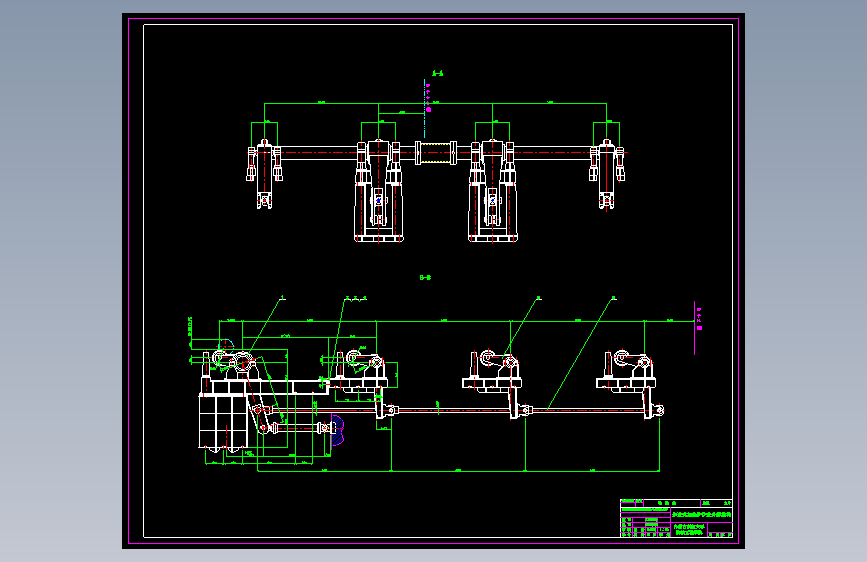867x562 pixels.
Task: Select the blue hatched semicircular part in the lower view
Action: click(337, 430)
